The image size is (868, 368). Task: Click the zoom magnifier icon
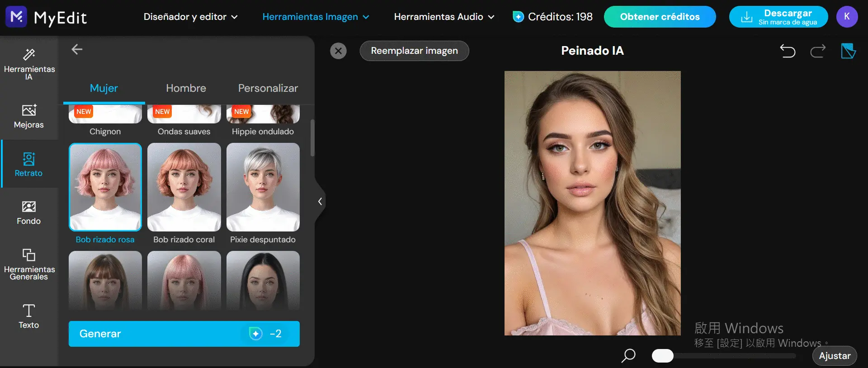[x=628, y=356]
